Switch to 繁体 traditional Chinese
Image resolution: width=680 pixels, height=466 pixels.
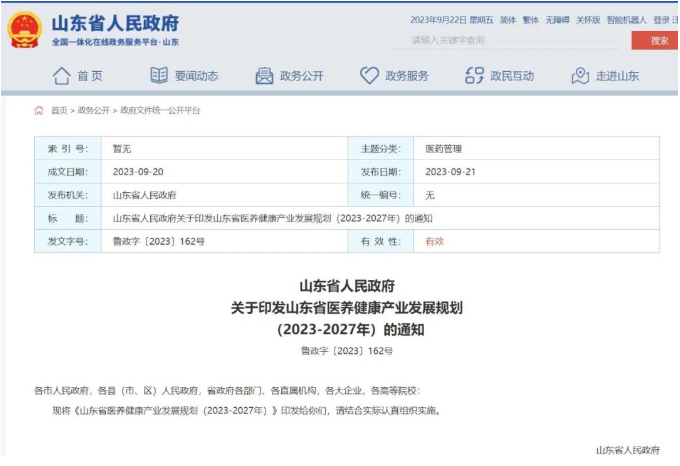(x=530, y=20)
